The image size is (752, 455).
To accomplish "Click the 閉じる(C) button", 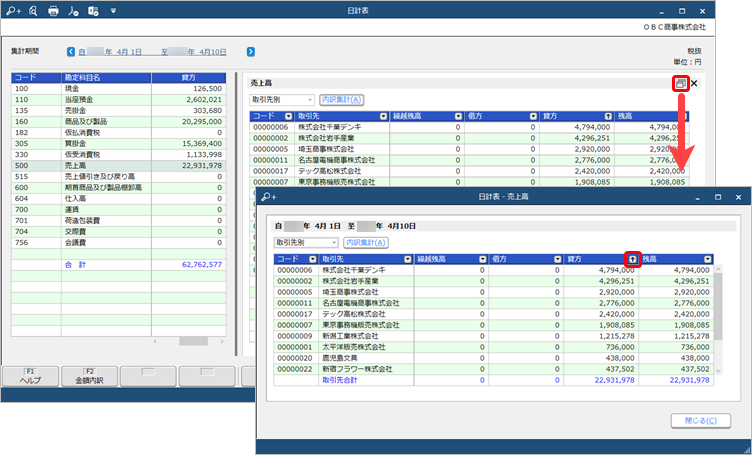I will pos(701,420).
